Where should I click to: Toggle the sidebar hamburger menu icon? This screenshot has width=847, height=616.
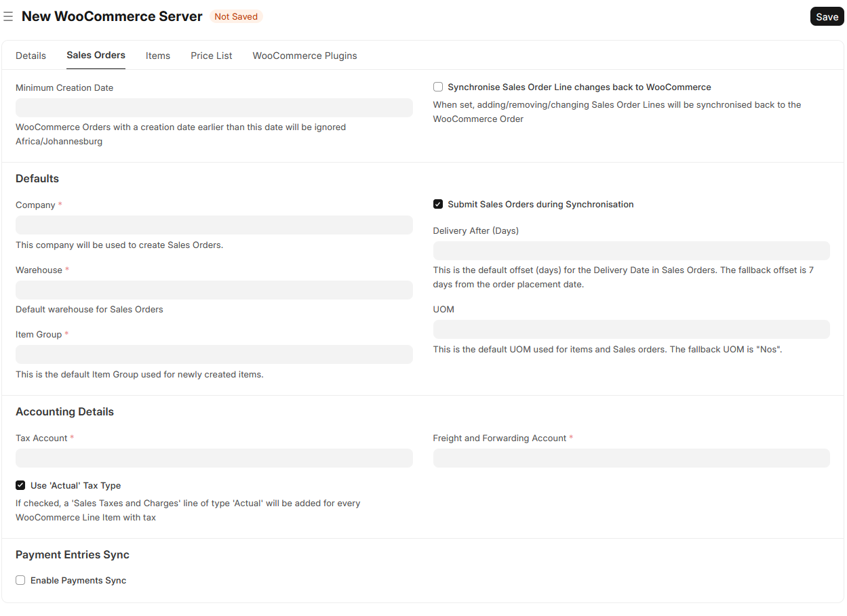pos(8,17)
